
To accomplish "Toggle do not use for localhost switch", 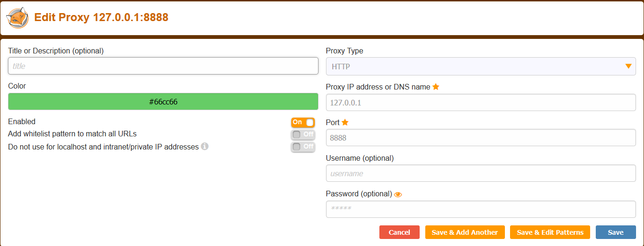I will pyautogui.click(x=303, y=147).
